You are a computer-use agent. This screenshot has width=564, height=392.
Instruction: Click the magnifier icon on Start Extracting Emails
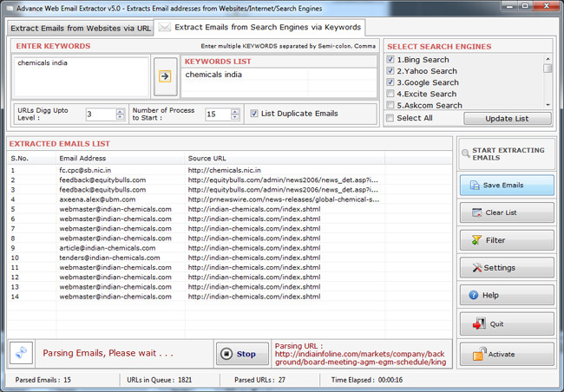point(466,154)
